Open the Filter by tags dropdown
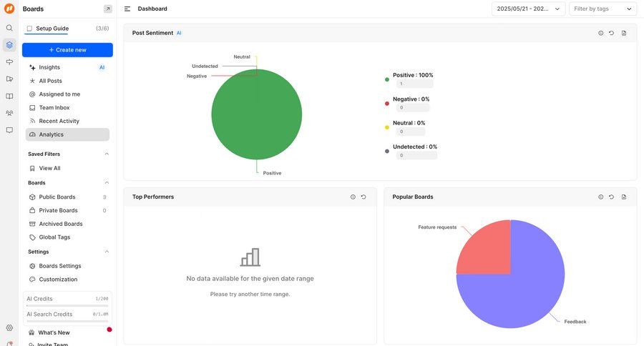 pos(603,9)
